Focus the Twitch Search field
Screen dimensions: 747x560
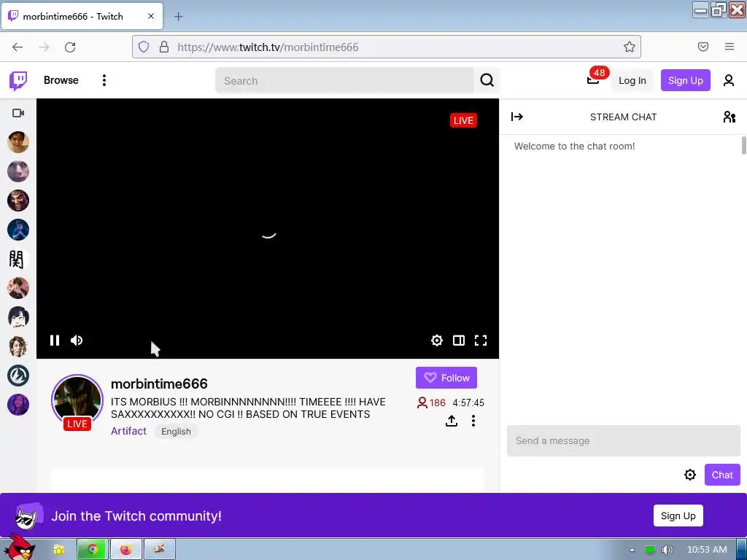(x=344, y=80)
